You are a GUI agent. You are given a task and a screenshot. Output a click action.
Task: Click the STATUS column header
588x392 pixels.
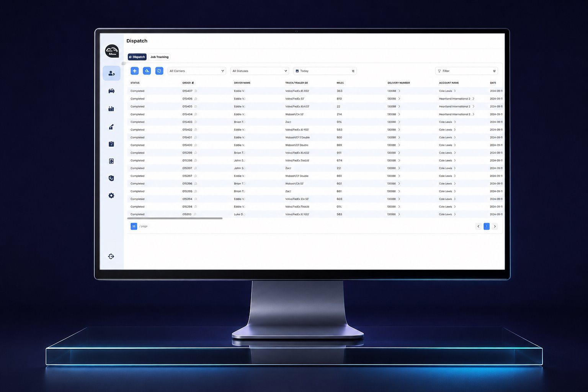click(x=135, y=83)
